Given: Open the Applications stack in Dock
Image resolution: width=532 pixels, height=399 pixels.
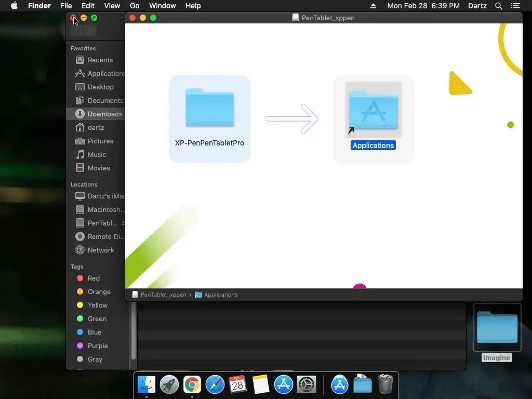Looking at the screenshot, I should (x=340, y=385).
